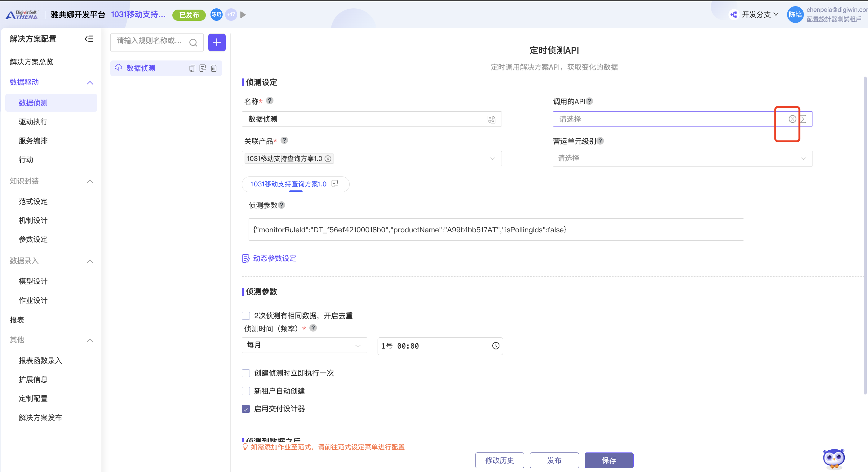The width and height of the screenshot is (868, 472).
Task: Open 动态参数设定 link
Action: tap(274, 258)
